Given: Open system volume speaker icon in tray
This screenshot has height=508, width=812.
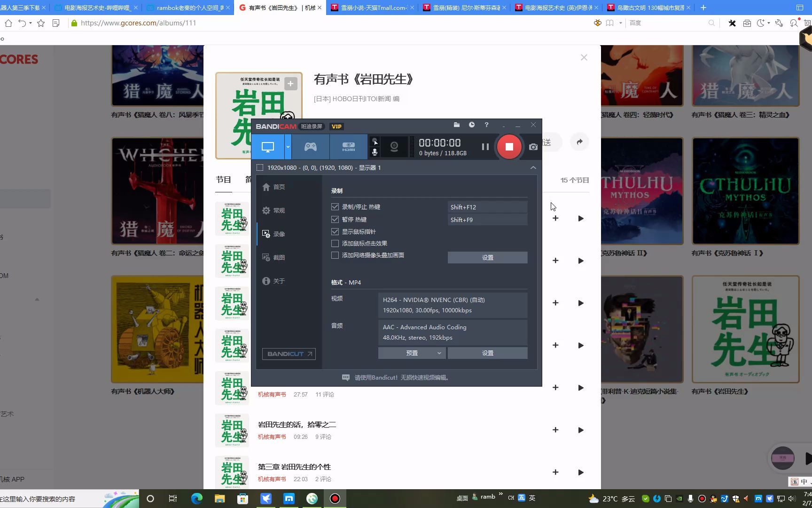Looking at the screenshot, I should click(x=791, y=499).
